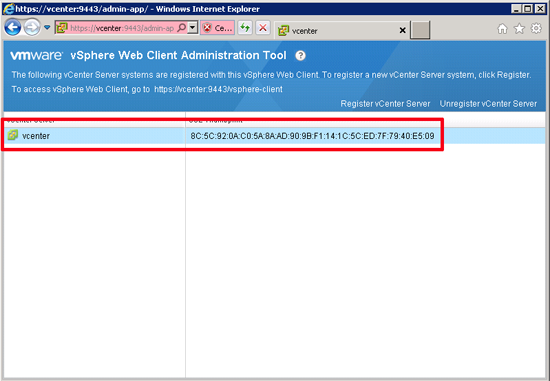Go to the Home page icon

click(502, 28)
